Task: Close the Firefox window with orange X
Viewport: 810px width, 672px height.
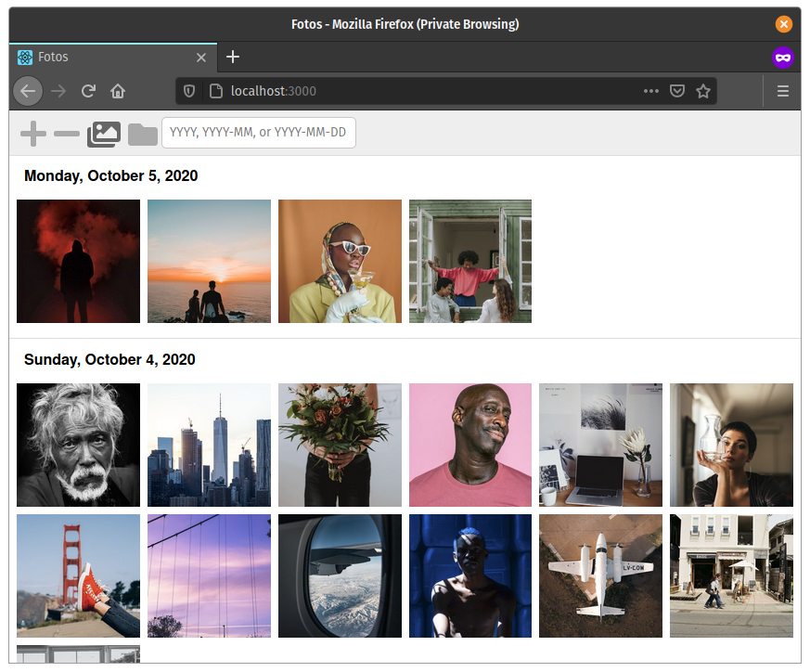Action: click(784, 24)
